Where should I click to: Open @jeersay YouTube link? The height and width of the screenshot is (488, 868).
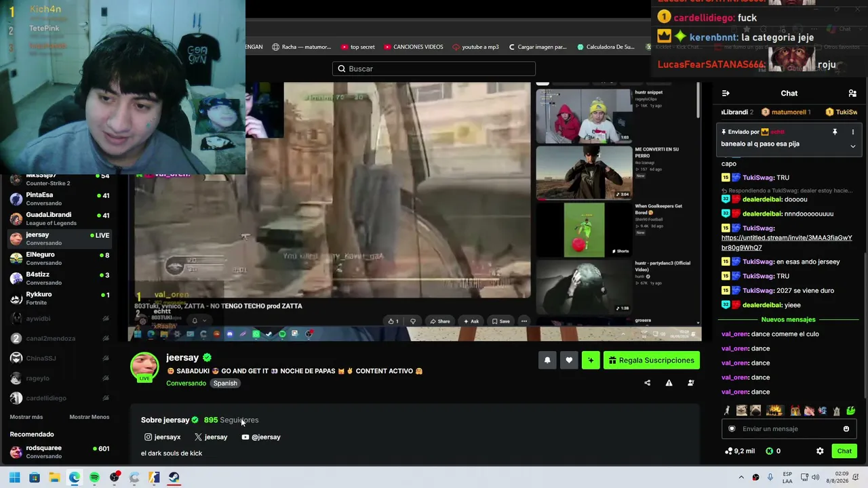[261, 437]
